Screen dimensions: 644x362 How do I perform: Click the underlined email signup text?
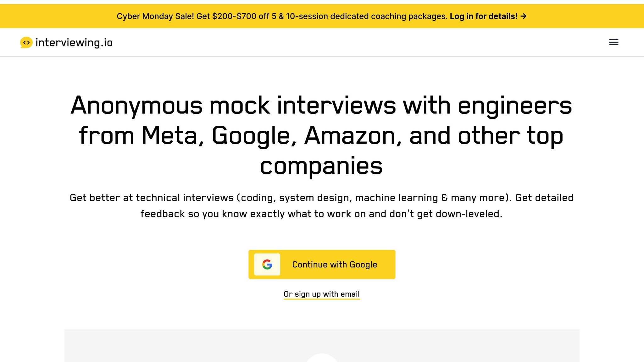[322, 294]
